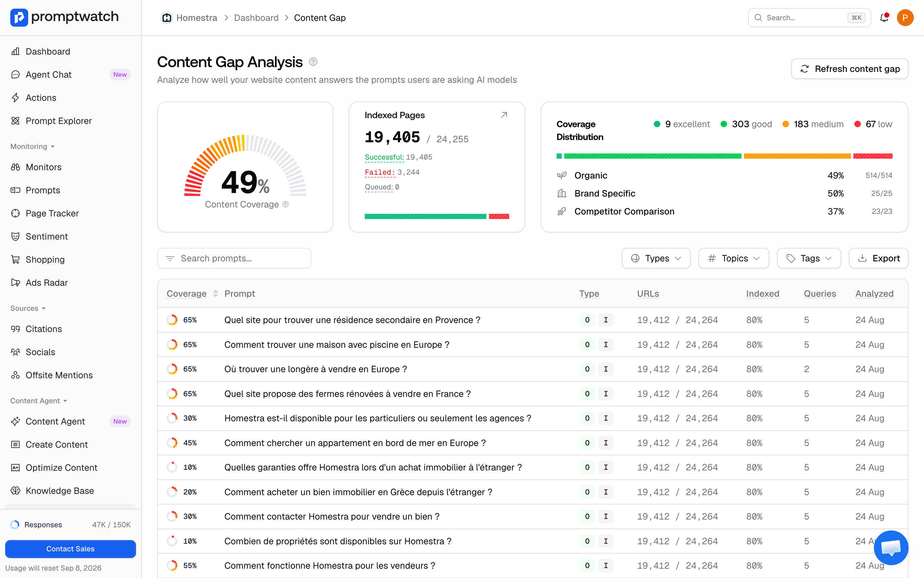This screenshot has height=578, width=924.
Task: Click coverage ring icon for Provence prompt
Action: [x=172, y=320]
